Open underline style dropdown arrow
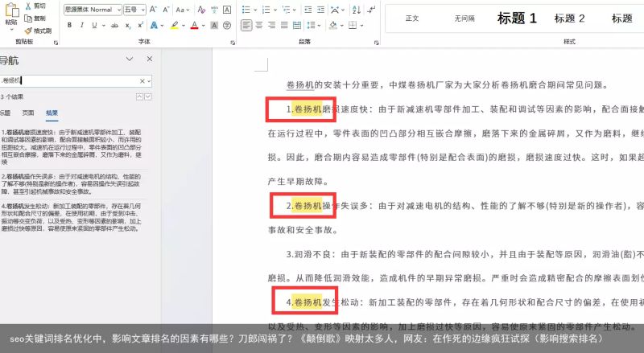 [104, 25]
